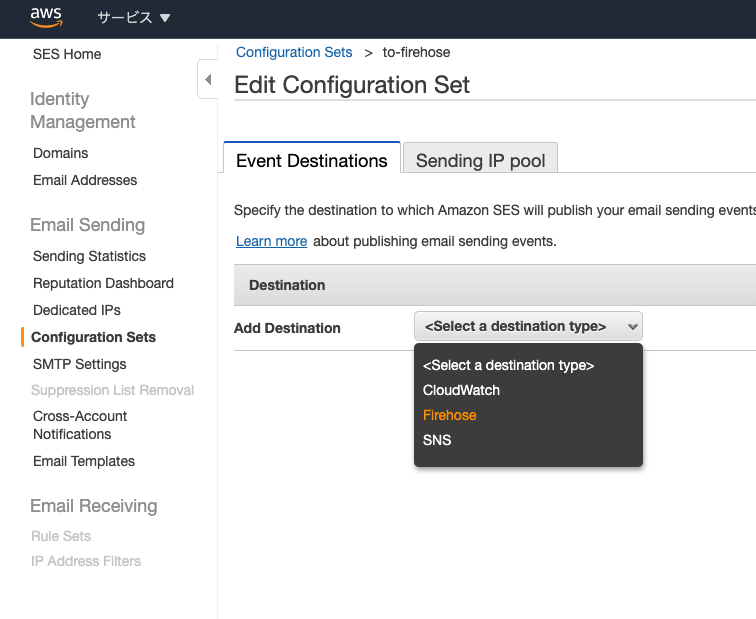Click the Destination column header
The height and width of the screenshot is (619, 756).
pos(287,285)
